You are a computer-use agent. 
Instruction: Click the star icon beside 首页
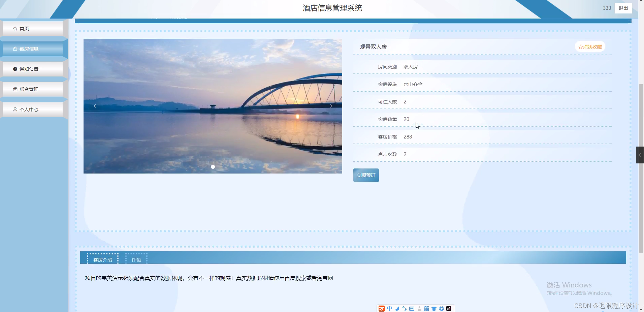[15, 29]
